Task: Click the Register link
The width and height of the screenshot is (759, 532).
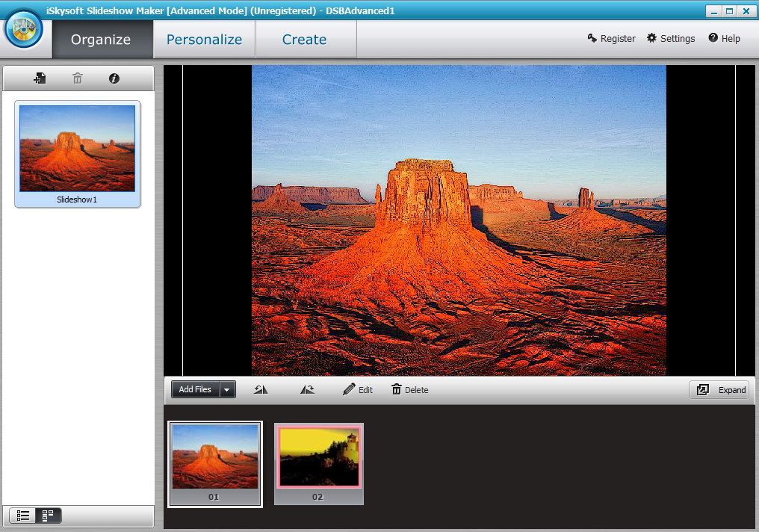Action: click(611, 38)
